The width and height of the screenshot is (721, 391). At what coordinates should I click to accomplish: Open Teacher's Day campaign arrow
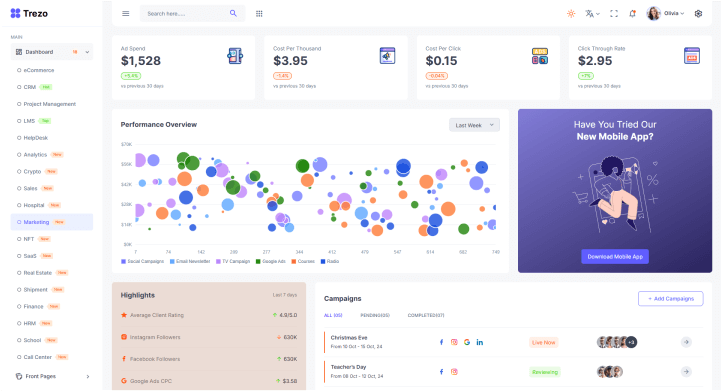pos(686,372)
